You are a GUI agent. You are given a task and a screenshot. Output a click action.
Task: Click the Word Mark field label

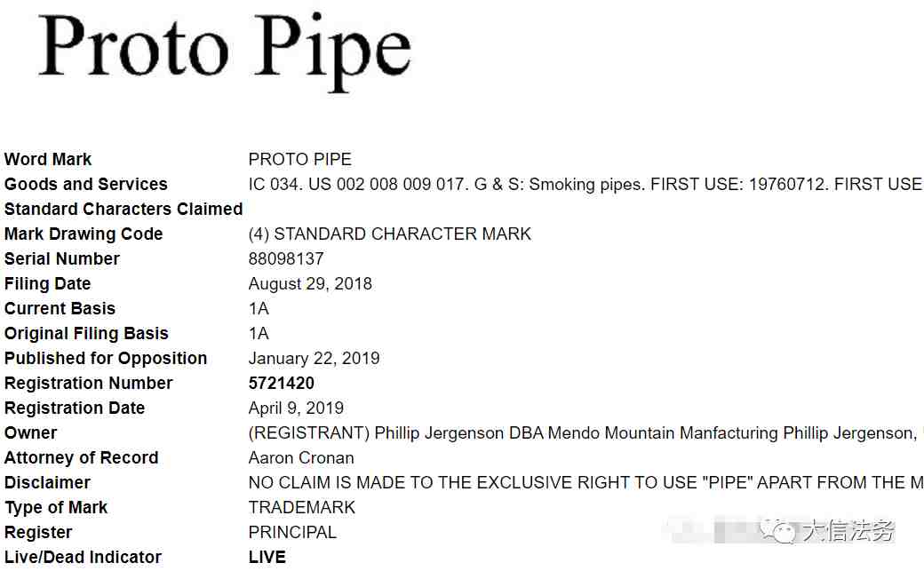click(48, 159)
